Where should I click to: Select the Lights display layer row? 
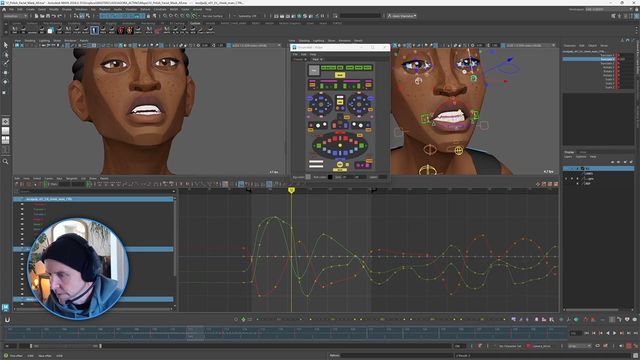598,178
